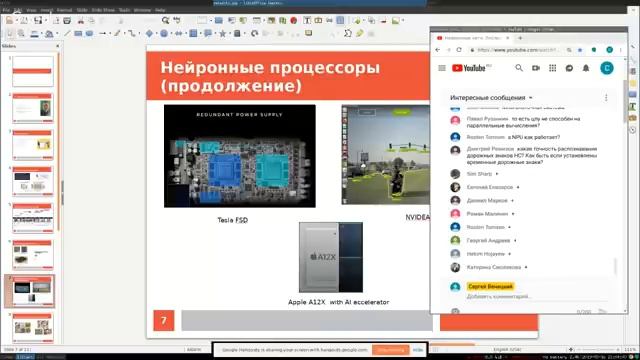Select the Connector tool
The height and width of the screenshot is (360, 640).
[131, 33]
